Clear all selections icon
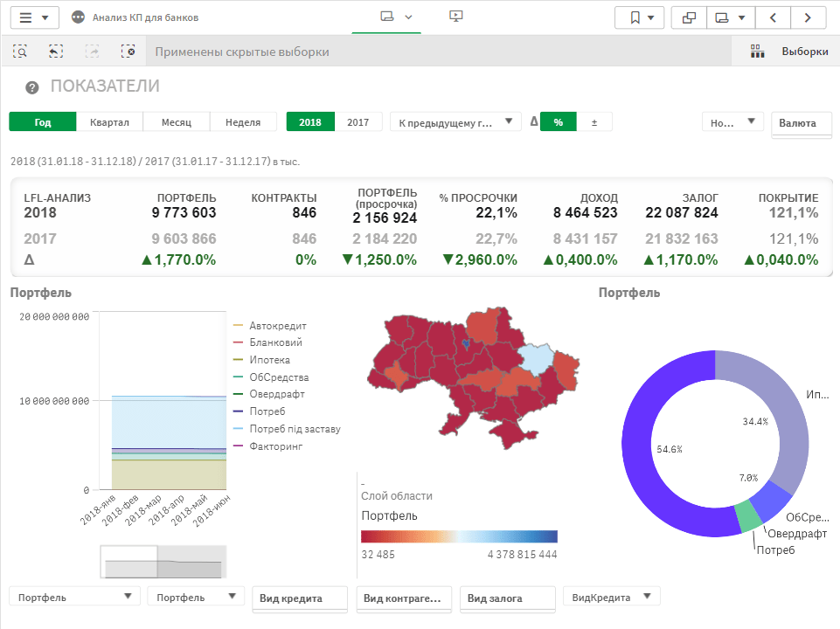 tap(128, 52)
